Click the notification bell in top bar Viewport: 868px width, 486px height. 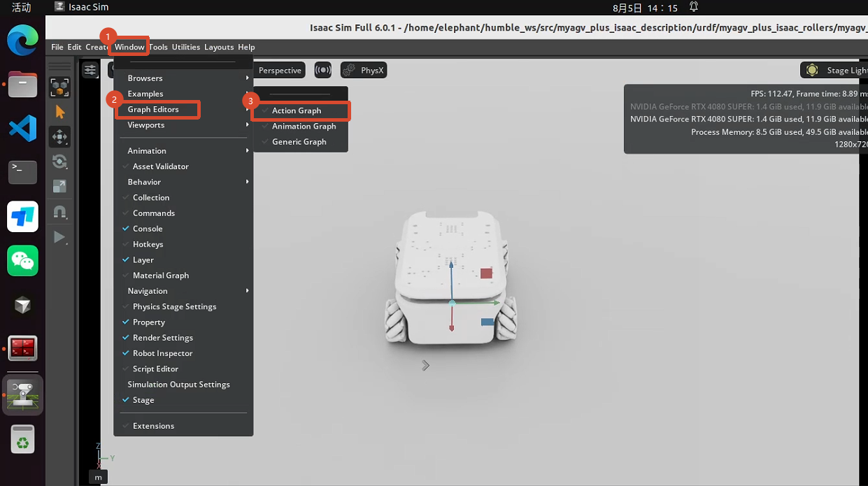click(x=694, y=7)
